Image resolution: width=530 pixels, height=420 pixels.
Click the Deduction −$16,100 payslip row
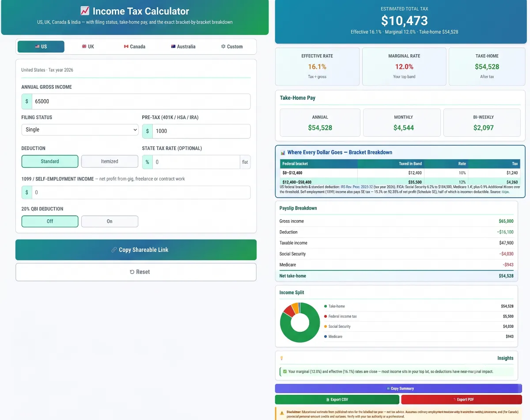pos(397,232)
